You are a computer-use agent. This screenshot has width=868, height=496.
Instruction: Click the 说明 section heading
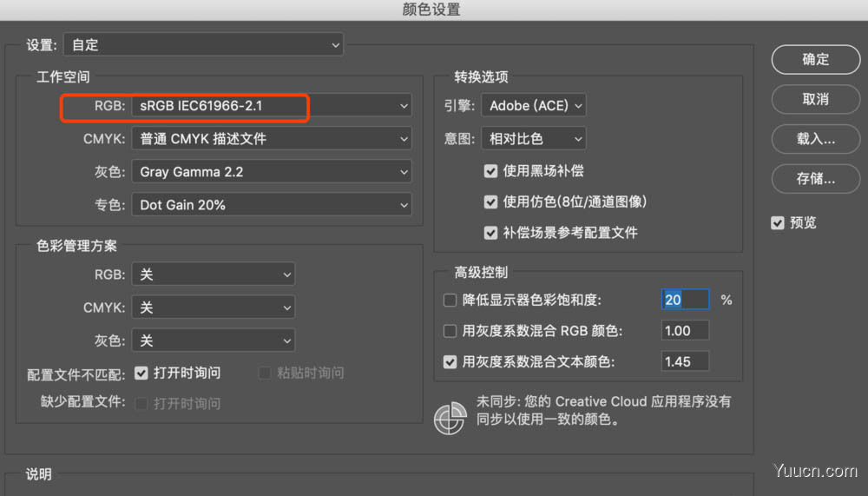coord(39,474)
